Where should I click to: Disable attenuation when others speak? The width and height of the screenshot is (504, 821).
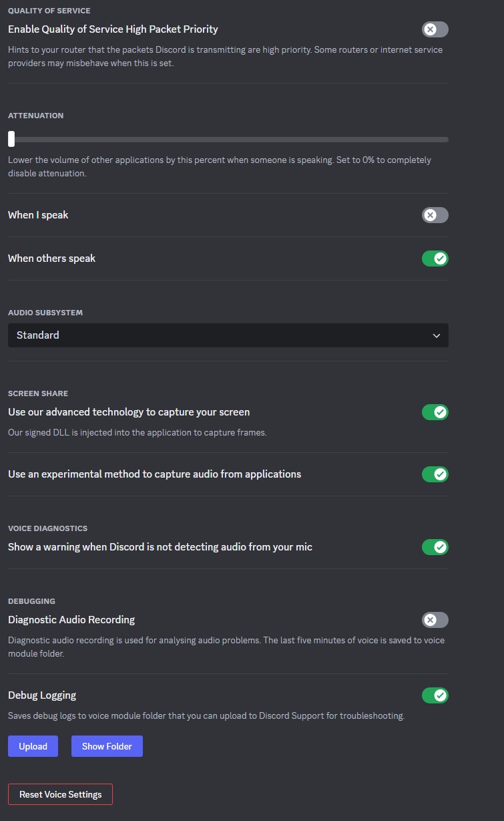click(x=435, y=259)
